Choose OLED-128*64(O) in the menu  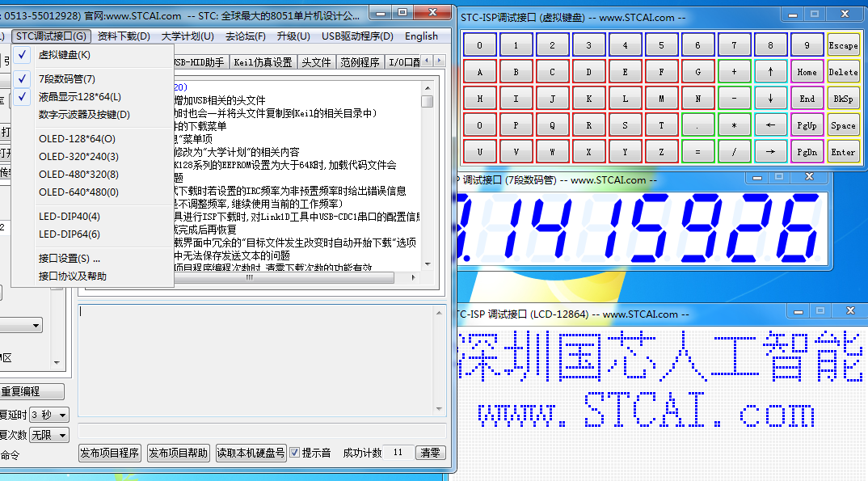tap(92, 139)
